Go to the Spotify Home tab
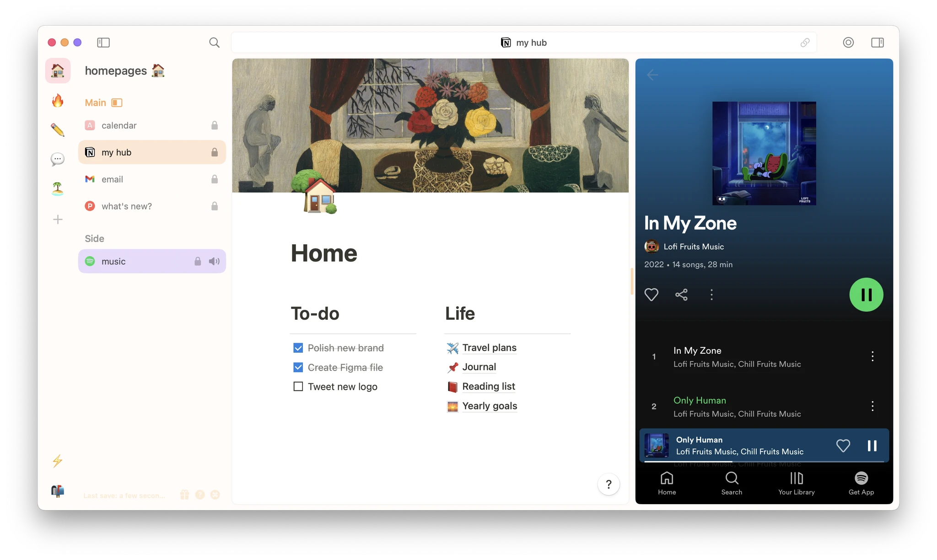Screen dimensions: 937x560 pos(667,484)
